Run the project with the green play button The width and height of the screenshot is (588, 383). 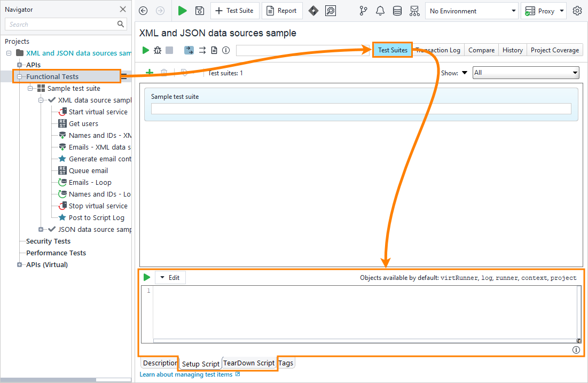(182, 10)
